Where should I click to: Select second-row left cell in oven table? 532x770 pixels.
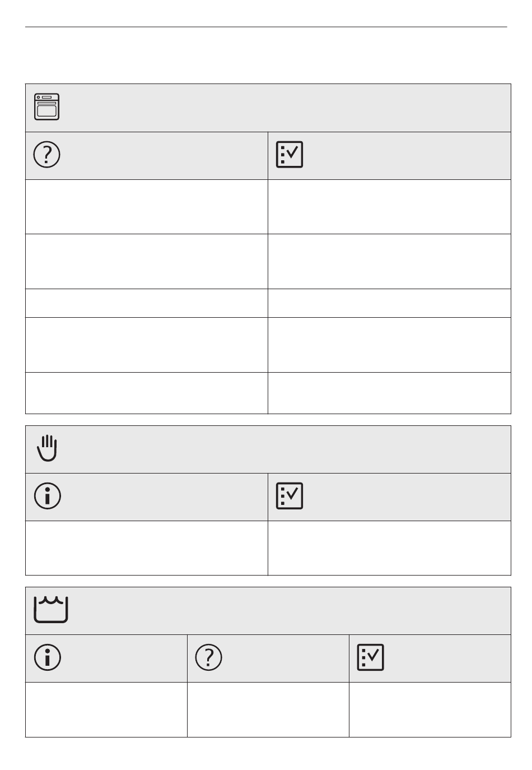pos(147,261)
